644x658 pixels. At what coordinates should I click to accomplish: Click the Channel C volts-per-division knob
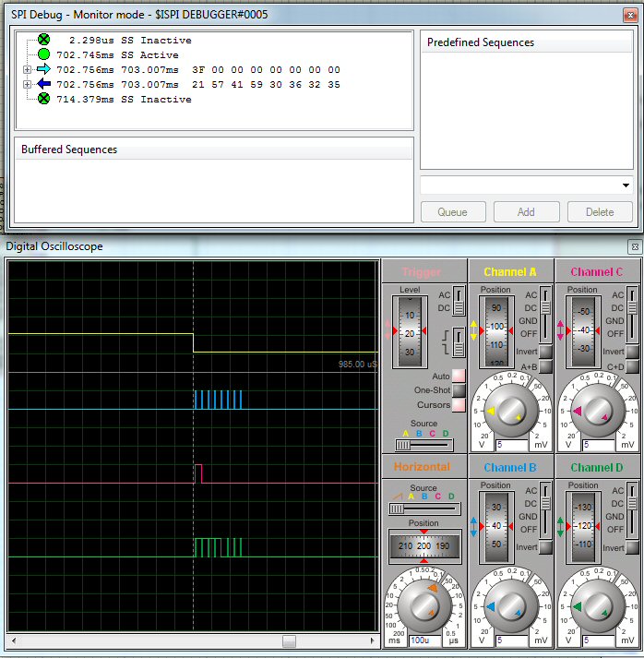pyautogui.click(x=597, y=412)
